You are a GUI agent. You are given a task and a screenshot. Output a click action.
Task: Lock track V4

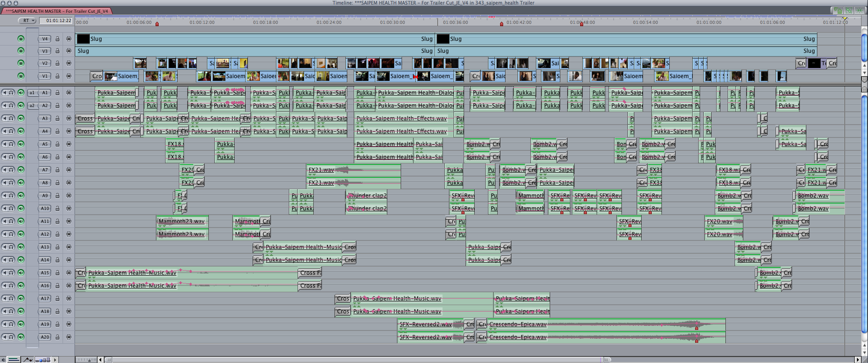[x=57, y=39]
